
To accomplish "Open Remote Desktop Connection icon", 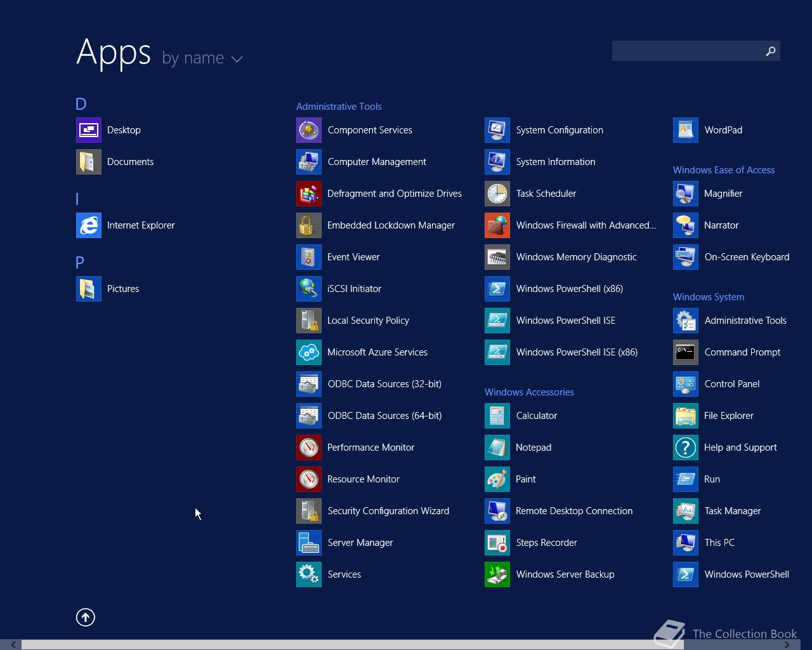I will click(497, 511).
